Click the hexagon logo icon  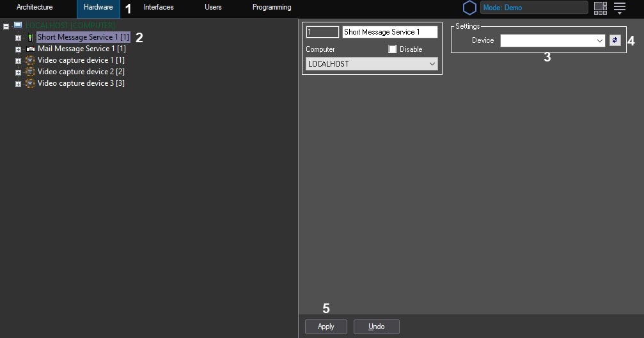click(469, 8)
